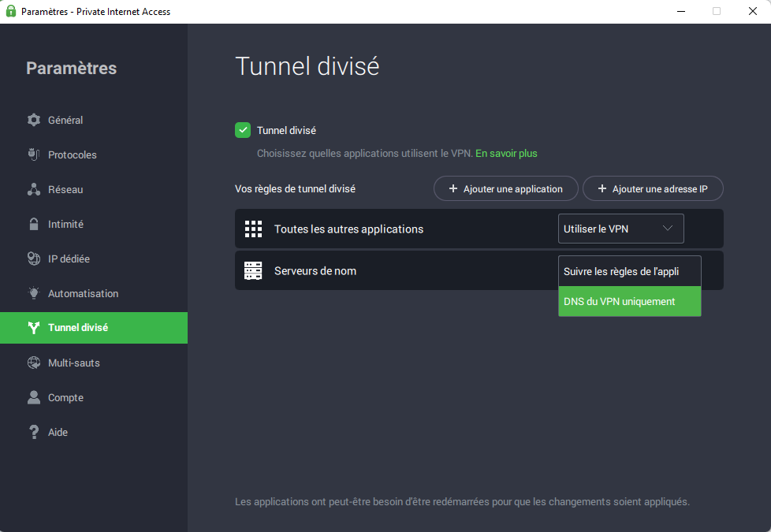Go to the Protocoles section
771x532 pixels.
point(94,154)
